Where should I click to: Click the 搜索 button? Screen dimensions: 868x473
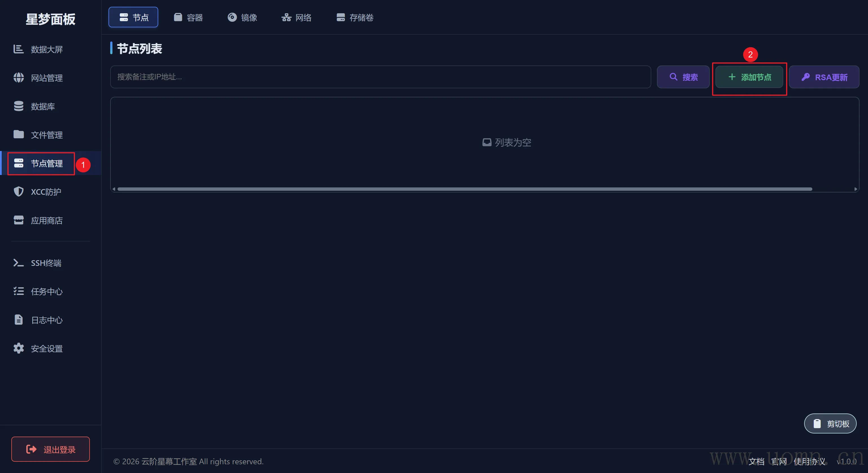pyautogui.click(x=683, y=77)
